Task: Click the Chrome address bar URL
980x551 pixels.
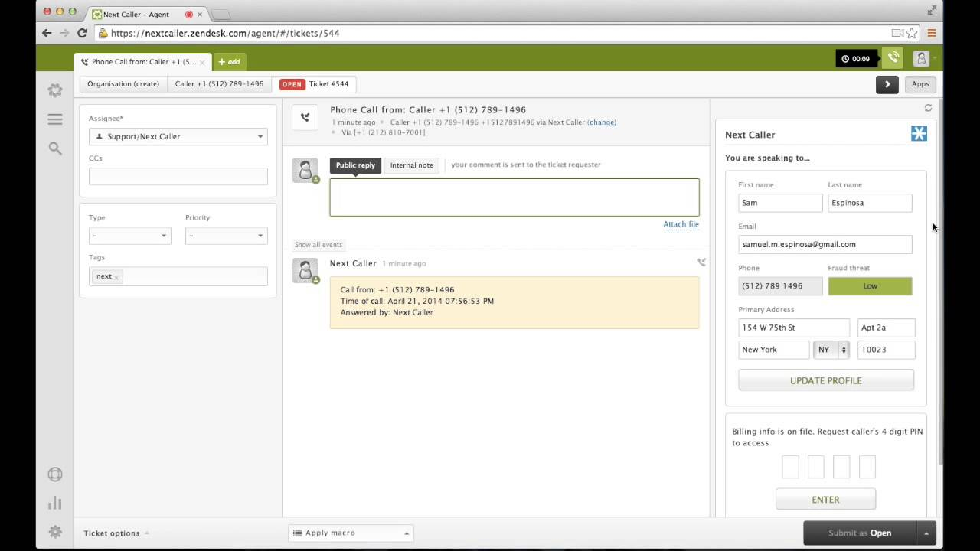Action: pos(225,33)
